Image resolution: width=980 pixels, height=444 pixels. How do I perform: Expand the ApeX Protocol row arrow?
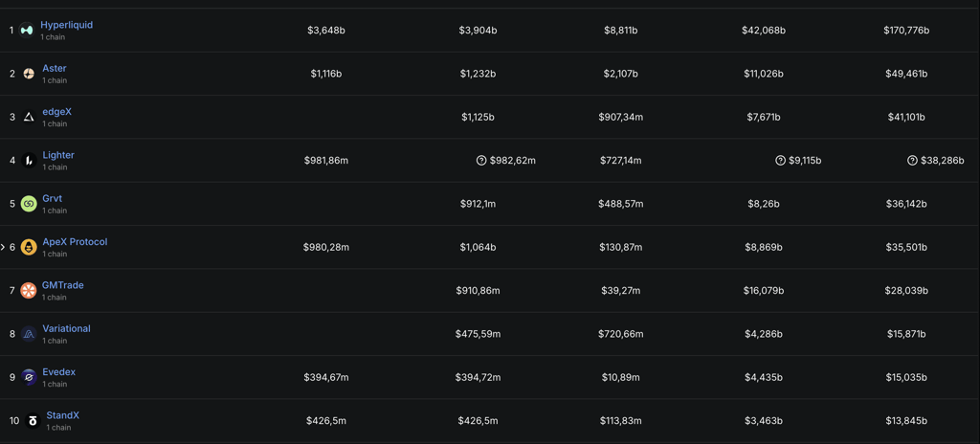[3, 248]
